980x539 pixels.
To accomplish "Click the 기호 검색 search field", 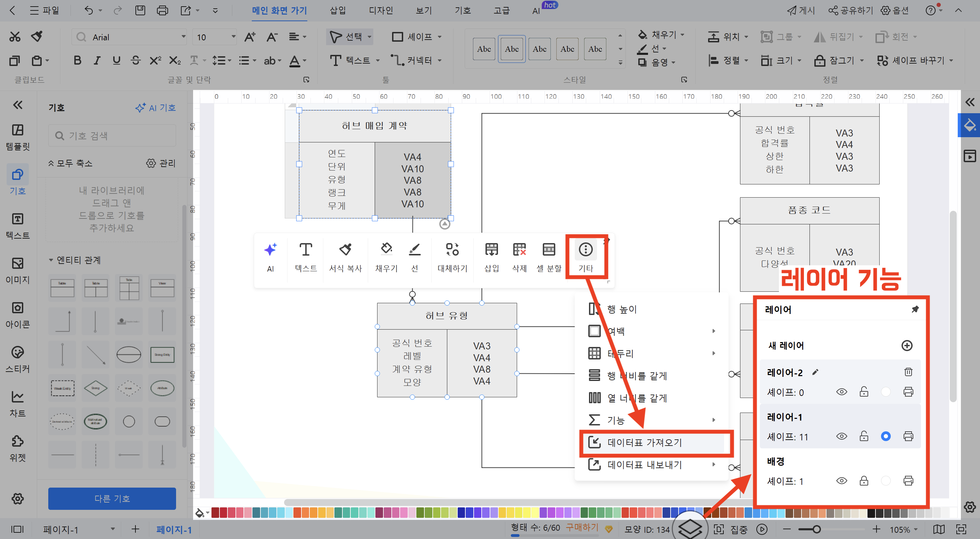I will pos(112,135).
